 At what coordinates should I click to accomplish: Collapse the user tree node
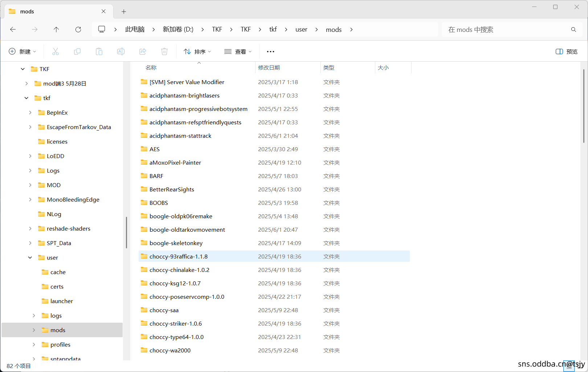pos(30,257)
